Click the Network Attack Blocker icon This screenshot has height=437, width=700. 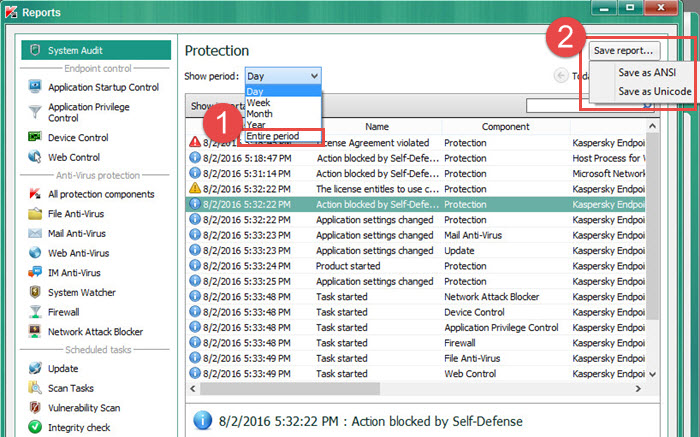pos(35,331)
